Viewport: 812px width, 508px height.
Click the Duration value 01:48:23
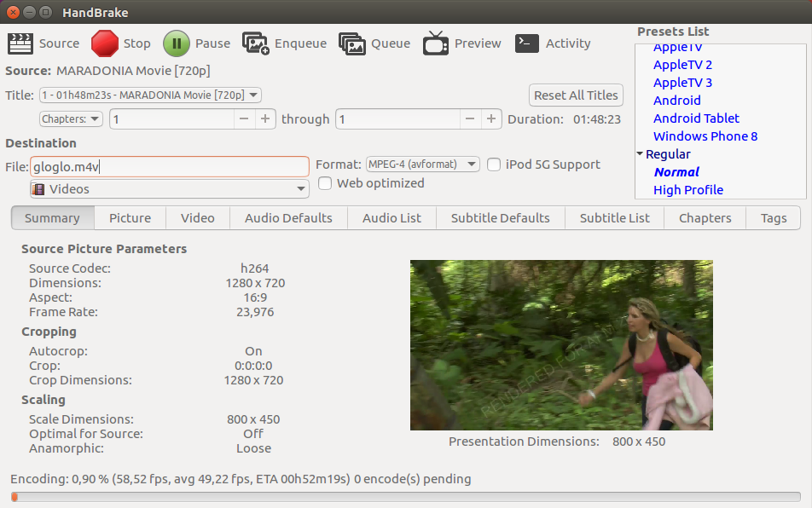click(x=596, y=119)
